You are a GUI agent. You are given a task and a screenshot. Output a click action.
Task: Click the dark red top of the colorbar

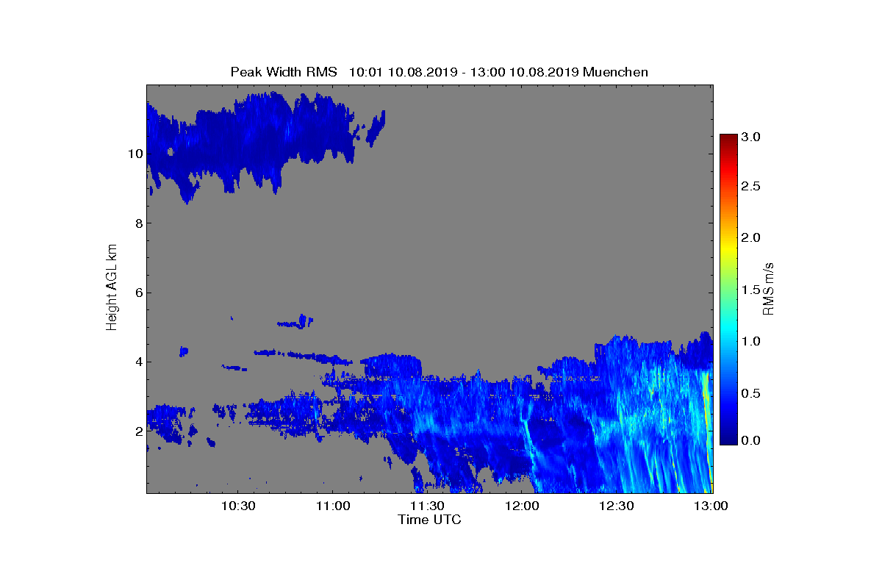(x=728, y=138)
